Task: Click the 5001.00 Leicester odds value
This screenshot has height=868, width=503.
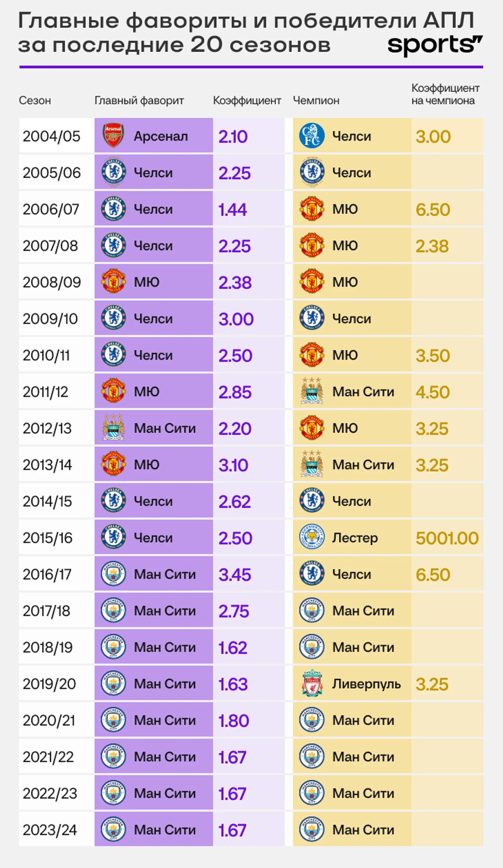Action: [447, 538]
